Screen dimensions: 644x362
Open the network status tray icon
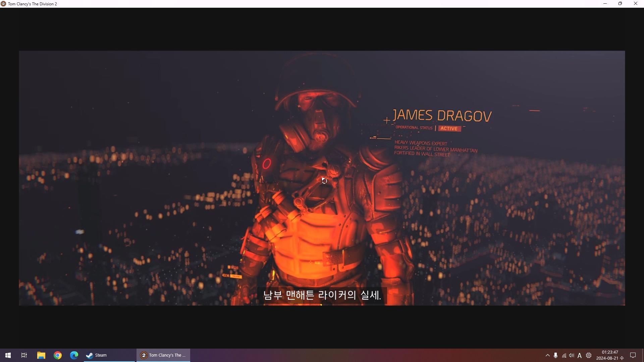[564, 356]
